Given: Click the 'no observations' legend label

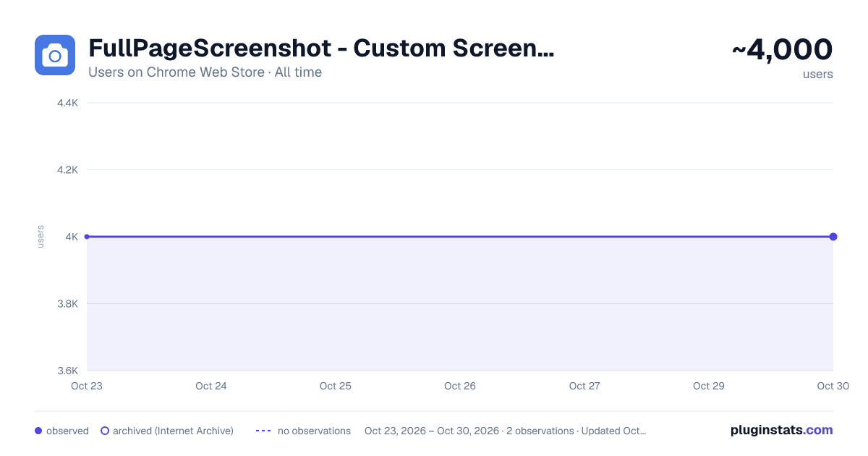Looking at the screenshot, I should point(314,431).
